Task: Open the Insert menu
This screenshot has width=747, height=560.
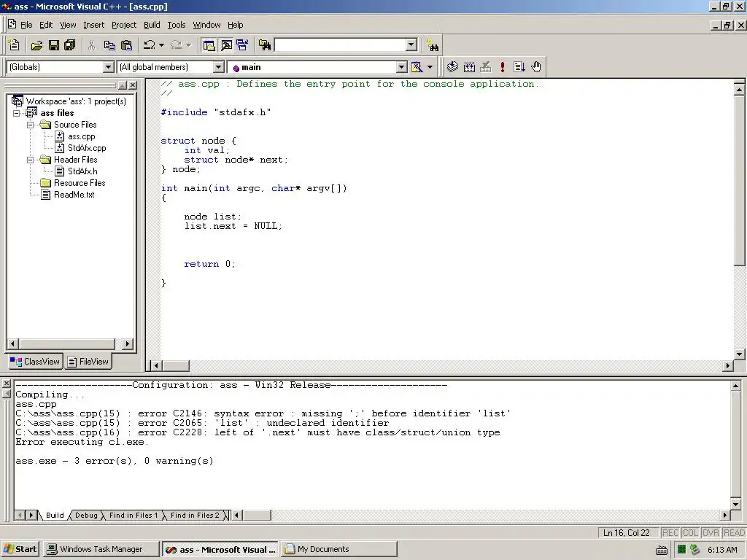Action: pyautogui.click(x=93, y=25)
